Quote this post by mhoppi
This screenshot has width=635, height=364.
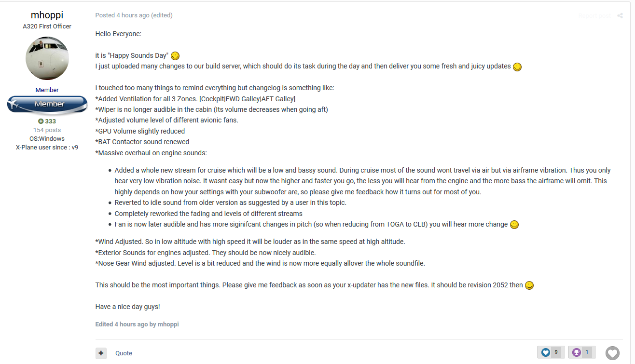pyautogui.click(x=124, y=353)
